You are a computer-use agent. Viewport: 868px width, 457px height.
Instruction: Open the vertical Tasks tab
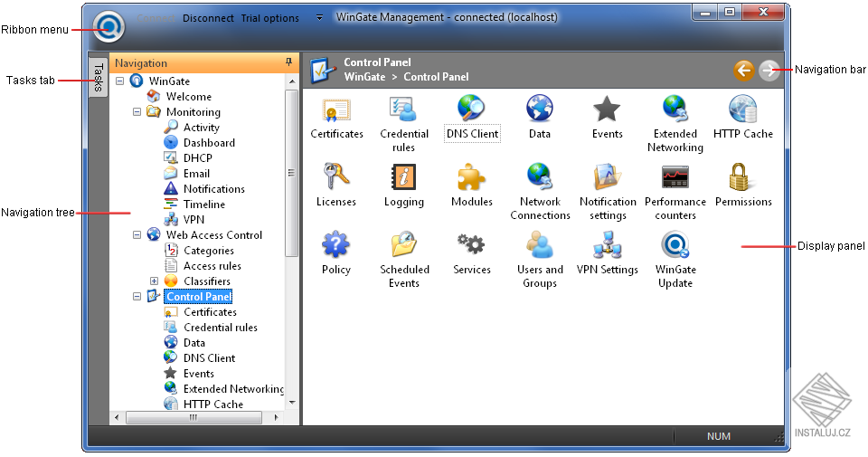[x=98, y=77]
